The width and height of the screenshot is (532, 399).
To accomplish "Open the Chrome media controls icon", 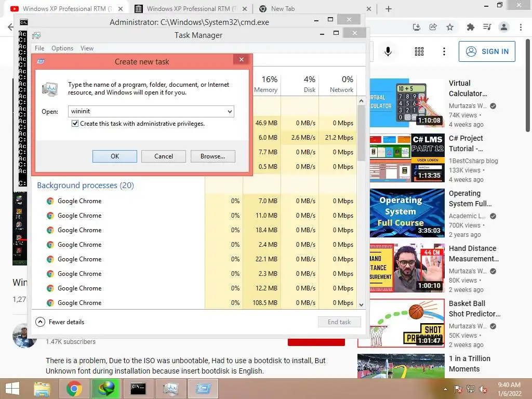I will (x=487, y=27).
